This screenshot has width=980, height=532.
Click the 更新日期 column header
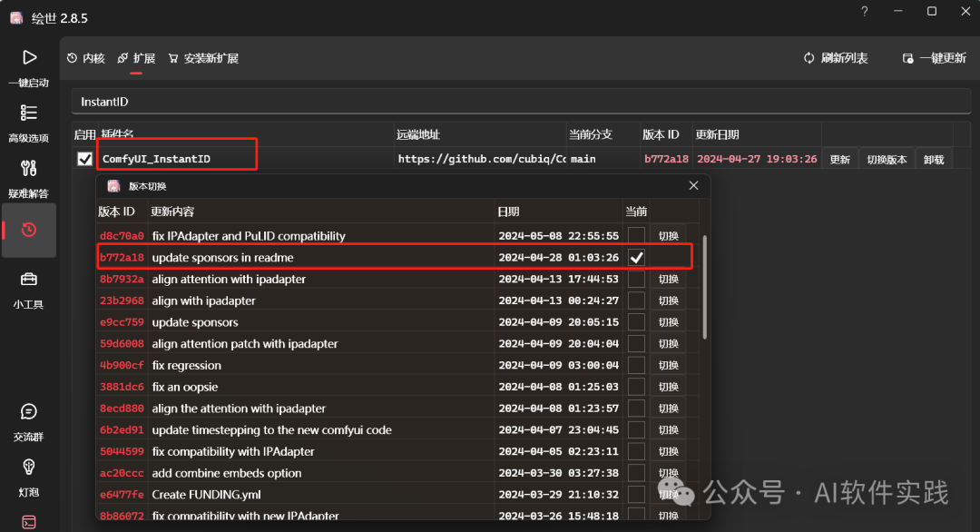pyautogui.click(x=718, y=134)
